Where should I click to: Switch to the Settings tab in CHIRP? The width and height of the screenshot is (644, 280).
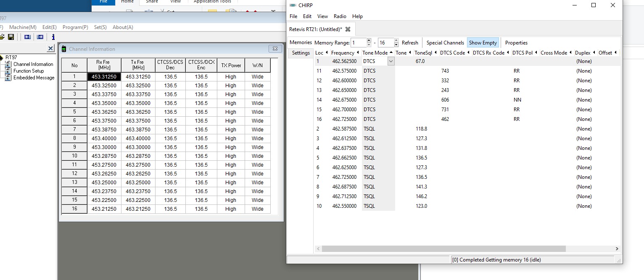[301, 53]
